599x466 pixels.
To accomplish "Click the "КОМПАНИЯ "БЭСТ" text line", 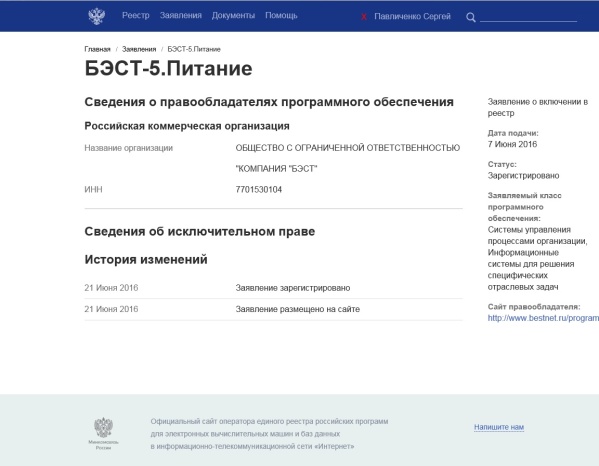I will pyautogui.click(x=277, y=169).
